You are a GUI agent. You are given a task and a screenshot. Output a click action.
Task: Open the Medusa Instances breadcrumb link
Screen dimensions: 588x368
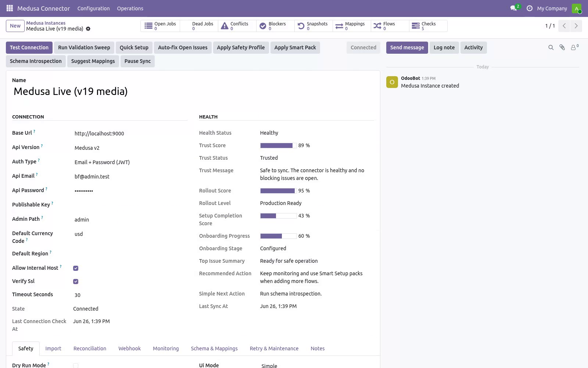(x=46, y=23)
